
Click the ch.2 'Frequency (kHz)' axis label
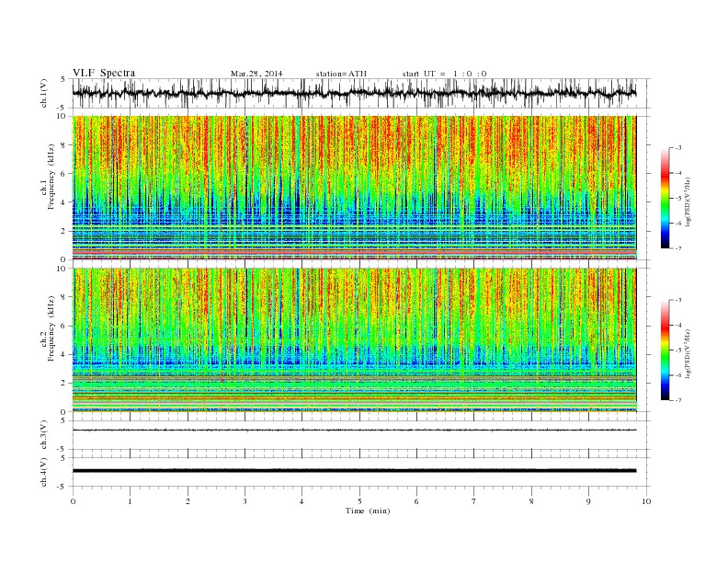[x=51, y=328]
